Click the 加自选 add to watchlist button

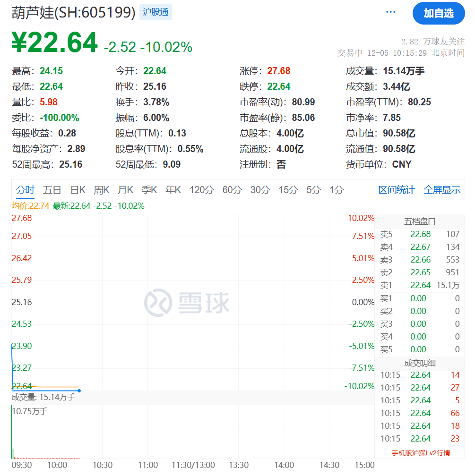[438, 13]
